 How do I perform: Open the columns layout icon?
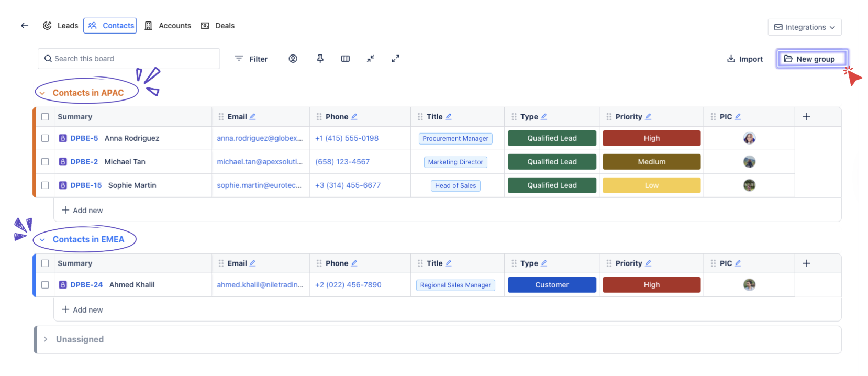click(x=346, y=59)
